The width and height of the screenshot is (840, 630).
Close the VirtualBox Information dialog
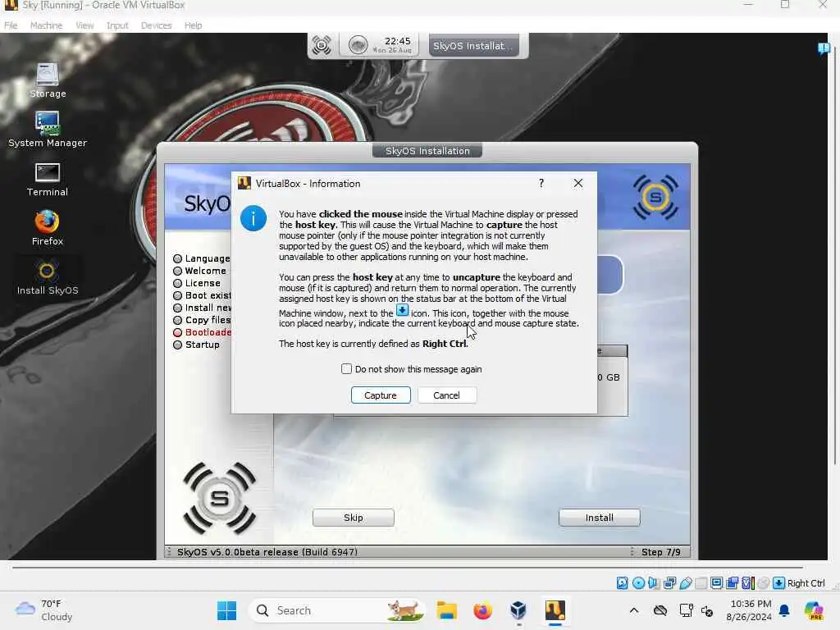tap(578, 183)
